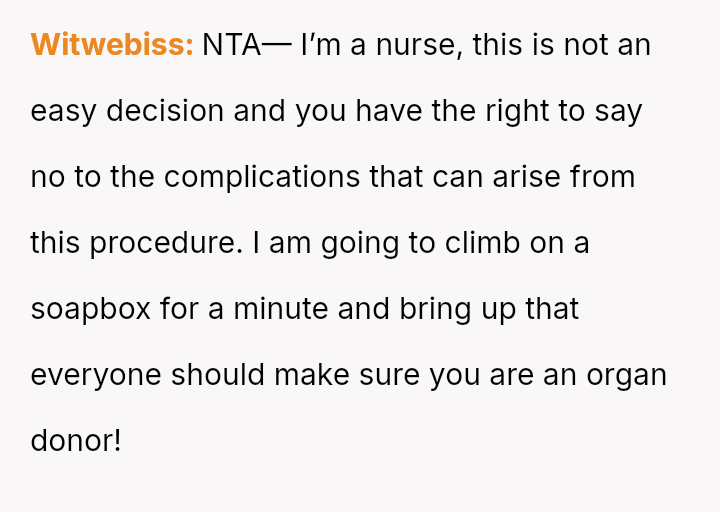This screenshot has height=512, width=720.
Task: Click the word "procedure" in the comment
Action: click(172, 243)
